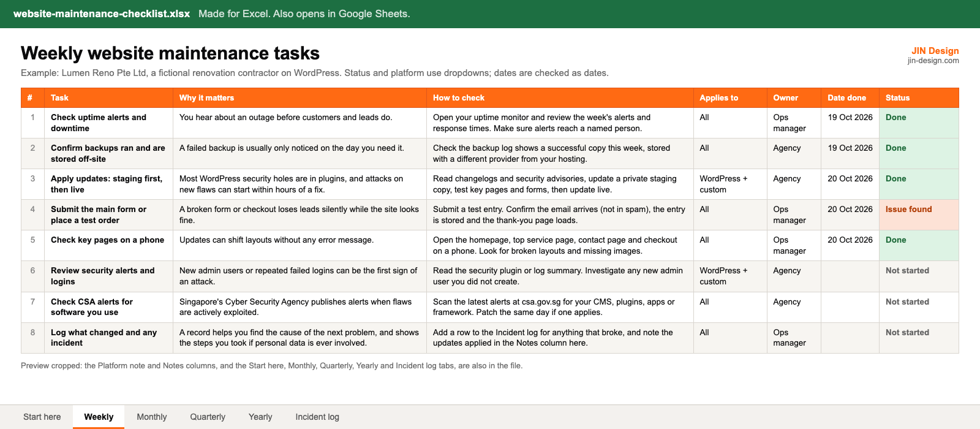Click the Weekly website maintenance tasks title

tap(170, 53)
